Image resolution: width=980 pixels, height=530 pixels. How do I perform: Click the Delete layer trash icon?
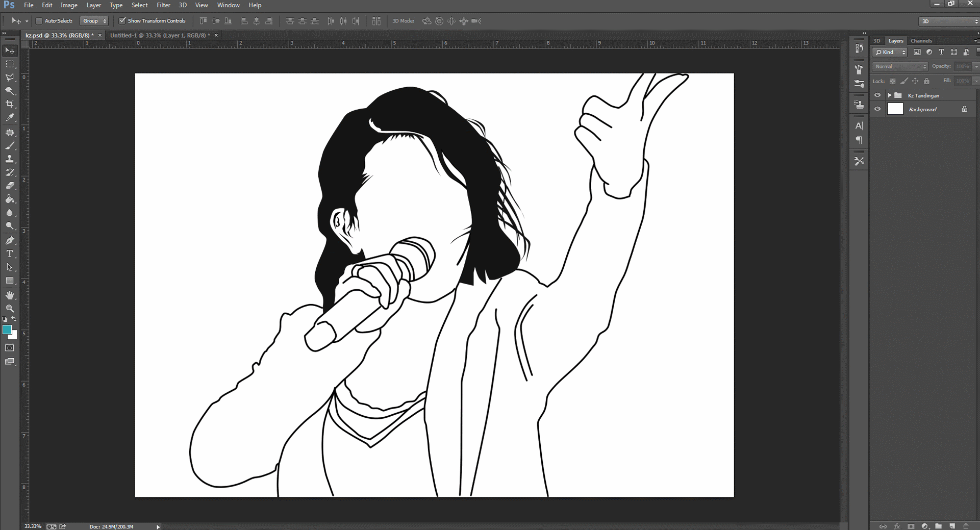click(966, 526)
